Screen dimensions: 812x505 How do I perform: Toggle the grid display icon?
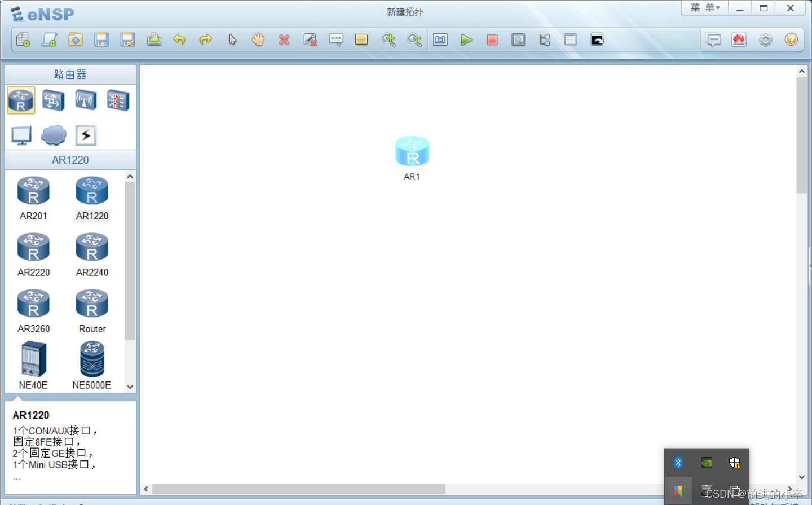pyautogui.click(x=571, y=39)
